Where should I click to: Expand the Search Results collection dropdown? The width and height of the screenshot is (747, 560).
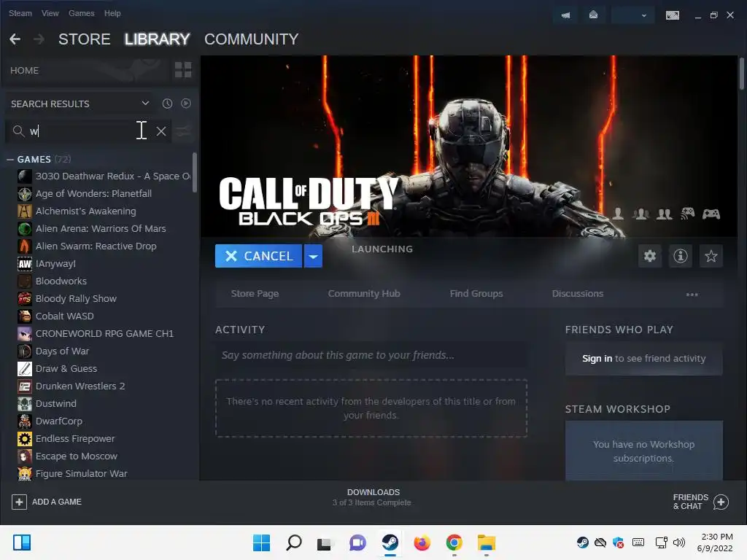point(145,104)
